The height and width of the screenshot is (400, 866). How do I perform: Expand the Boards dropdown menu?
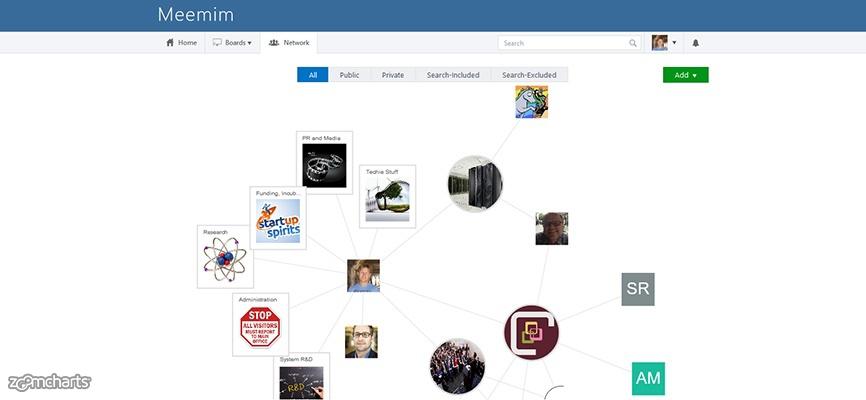(232, 43)
